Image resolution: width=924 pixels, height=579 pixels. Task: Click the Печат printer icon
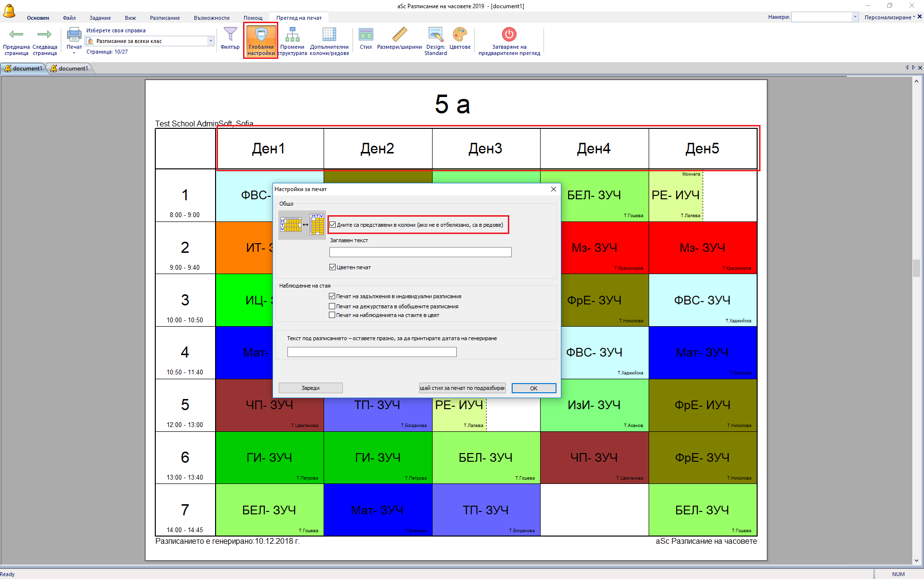(x=74, y=35)
